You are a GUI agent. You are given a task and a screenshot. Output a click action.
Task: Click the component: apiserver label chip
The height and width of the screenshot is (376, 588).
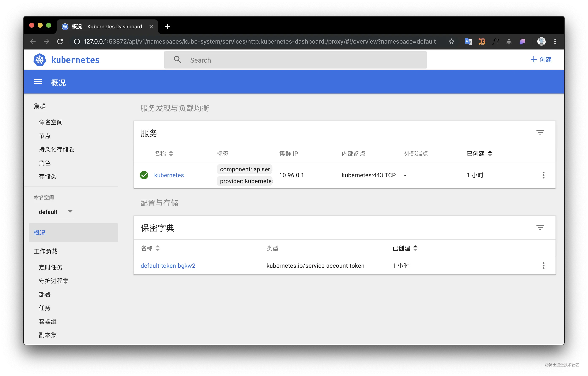(x=245, y=169)
